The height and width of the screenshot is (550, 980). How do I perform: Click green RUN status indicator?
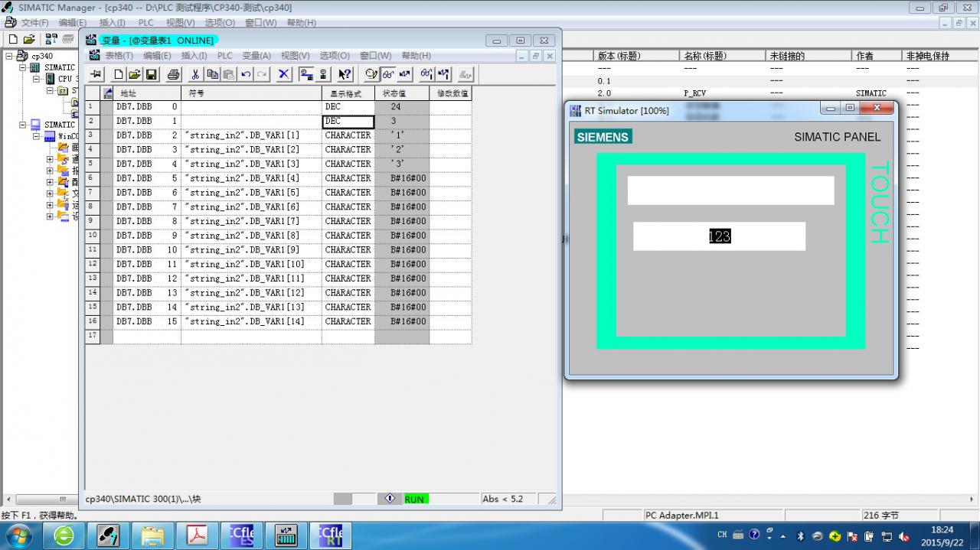click(414, 499)
